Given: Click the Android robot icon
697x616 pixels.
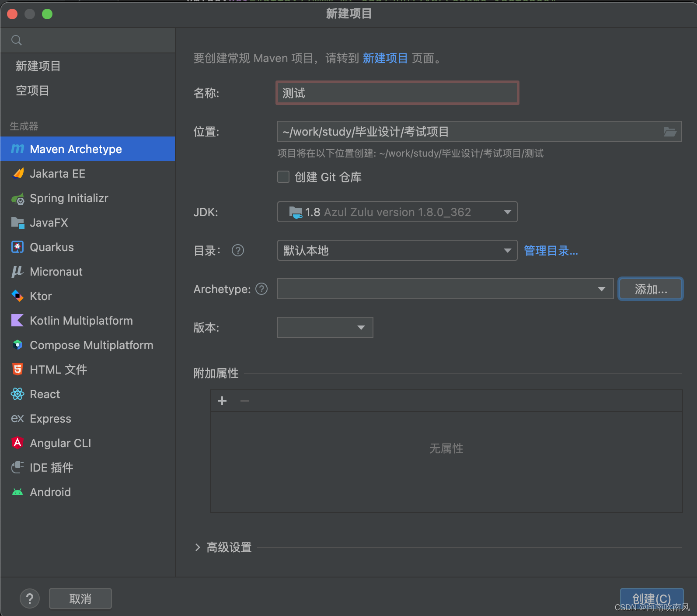Looking at the screenshot, I should tap(17, 492).
